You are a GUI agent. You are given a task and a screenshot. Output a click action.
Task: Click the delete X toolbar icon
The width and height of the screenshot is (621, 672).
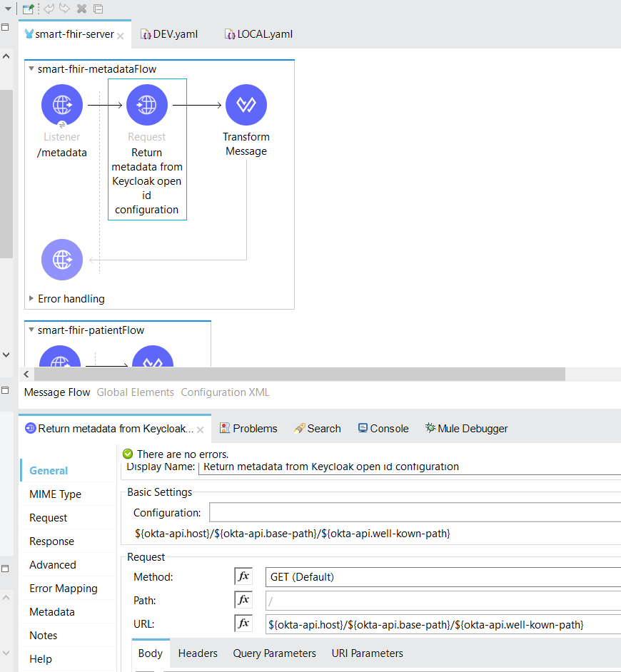pos(81,9)
